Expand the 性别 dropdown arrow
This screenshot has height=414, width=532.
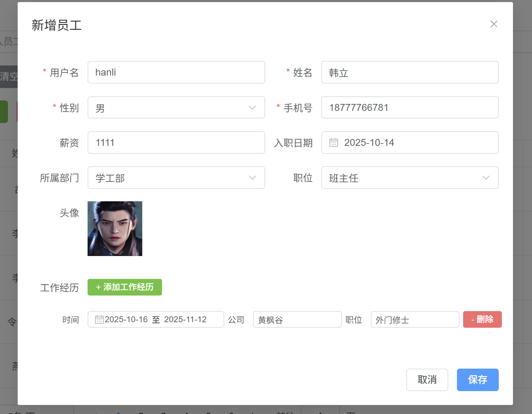tap(252, 107)
